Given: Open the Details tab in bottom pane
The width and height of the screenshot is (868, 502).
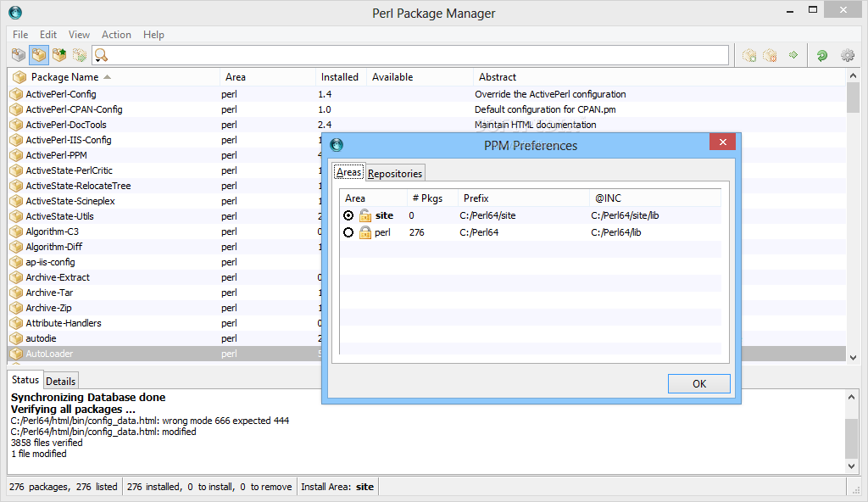Looking at the screenshot, I should (x=60, y=382).
